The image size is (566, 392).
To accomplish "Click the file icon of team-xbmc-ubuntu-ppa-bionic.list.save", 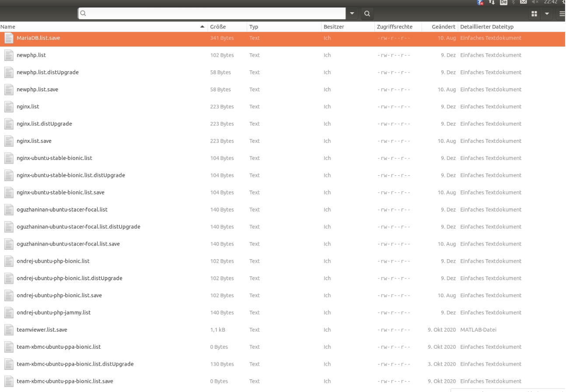I will pos(9,381).
